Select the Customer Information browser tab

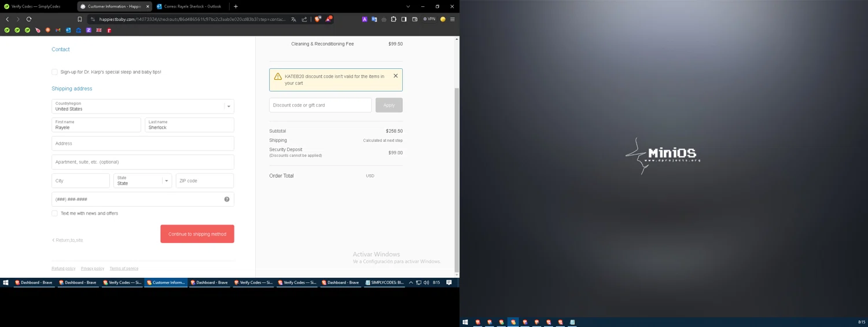(115, 6)
